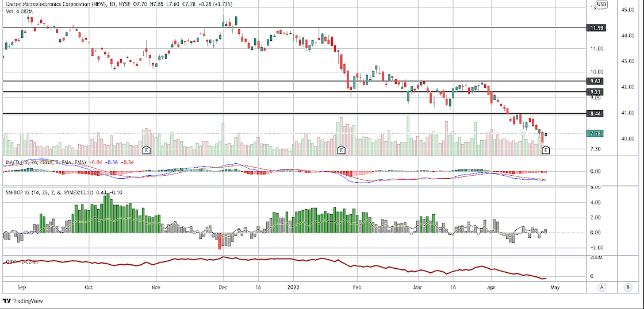Viewport: 644px width, 309px height.
Task: Select the MACD indicator legend label
Action: [45, 163]
